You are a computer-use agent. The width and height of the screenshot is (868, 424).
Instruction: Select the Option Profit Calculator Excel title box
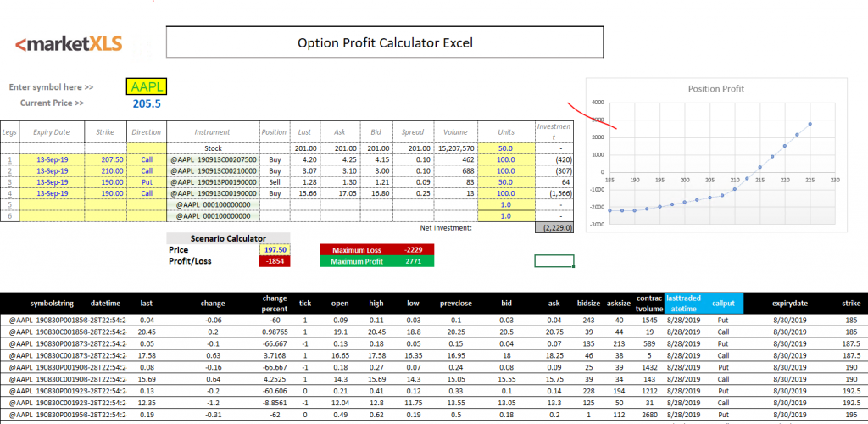tap(385, 42)
